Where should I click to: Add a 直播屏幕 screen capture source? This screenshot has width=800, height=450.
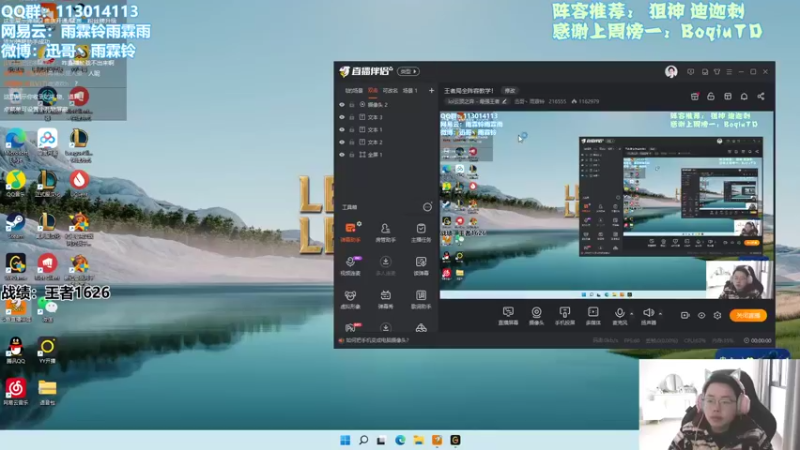508,315
